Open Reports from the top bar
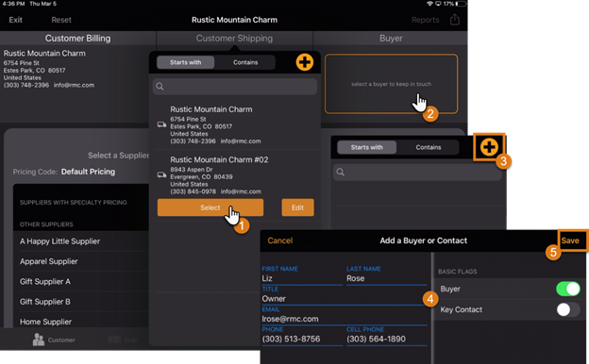Viewport: 589px width, 364px height. tap(425, 20)
